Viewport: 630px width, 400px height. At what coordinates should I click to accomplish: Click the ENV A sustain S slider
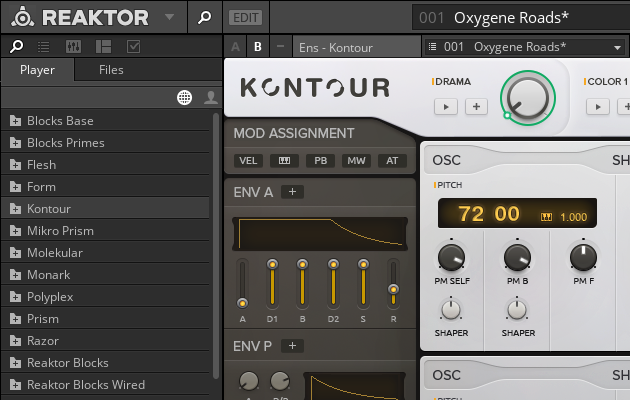point(363,284)
